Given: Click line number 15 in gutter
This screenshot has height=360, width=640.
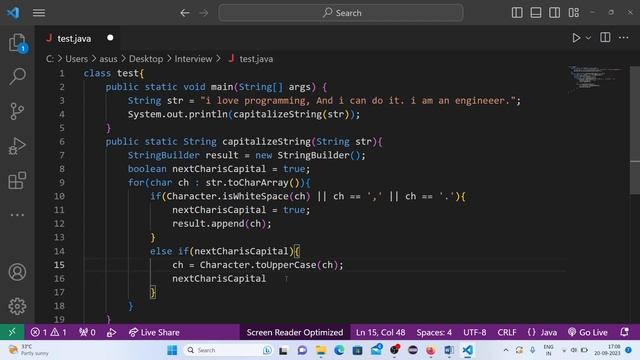Looking at the screenshot, I should (x=59, y=264).
